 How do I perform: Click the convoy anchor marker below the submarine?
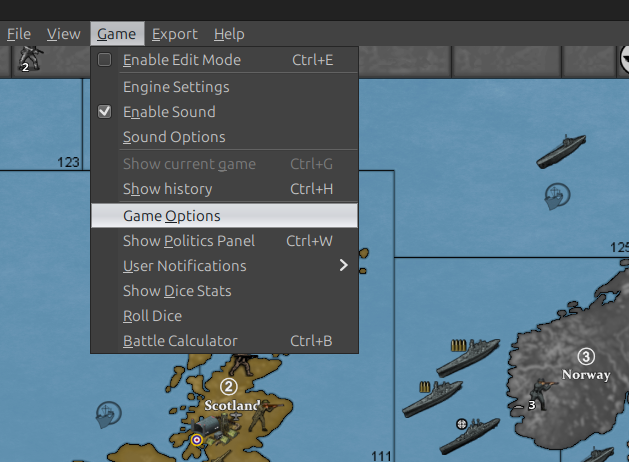pyautogui.click(x=557, y=194)
